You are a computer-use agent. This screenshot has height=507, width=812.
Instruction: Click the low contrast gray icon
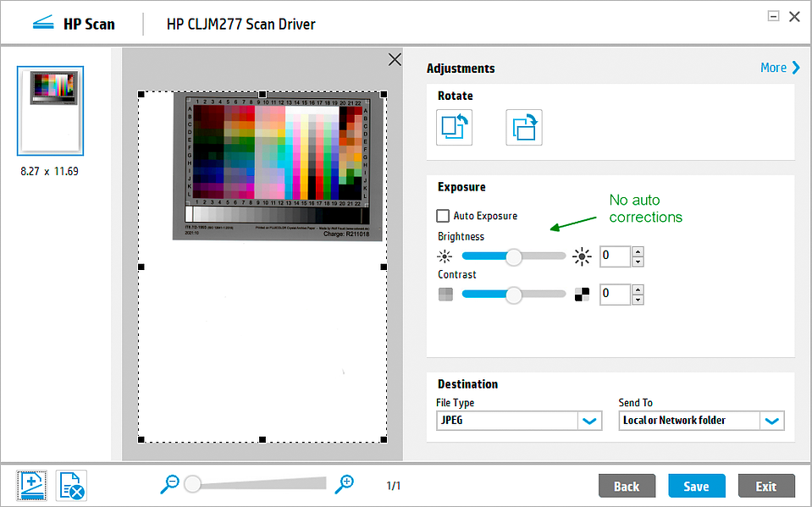pos(445,295)
